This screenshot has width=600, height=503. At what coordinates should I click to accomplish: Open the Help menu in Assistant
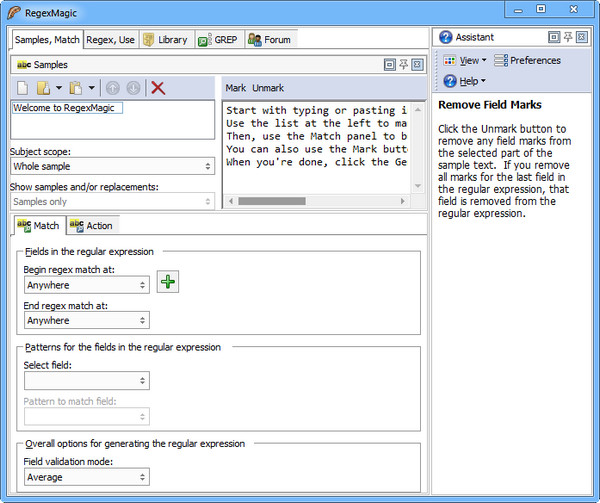[x=464, y=81]
